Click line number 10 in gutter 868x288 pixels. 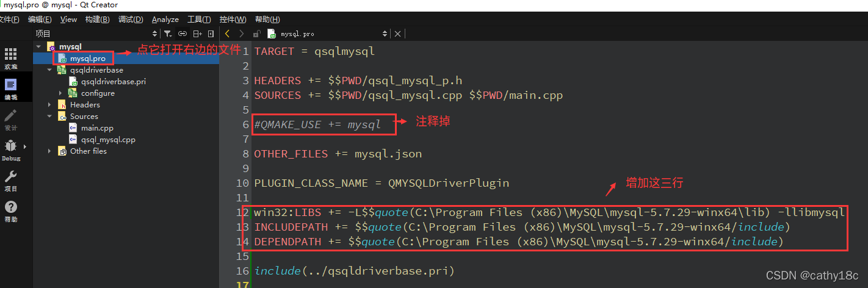click(243, 183)
